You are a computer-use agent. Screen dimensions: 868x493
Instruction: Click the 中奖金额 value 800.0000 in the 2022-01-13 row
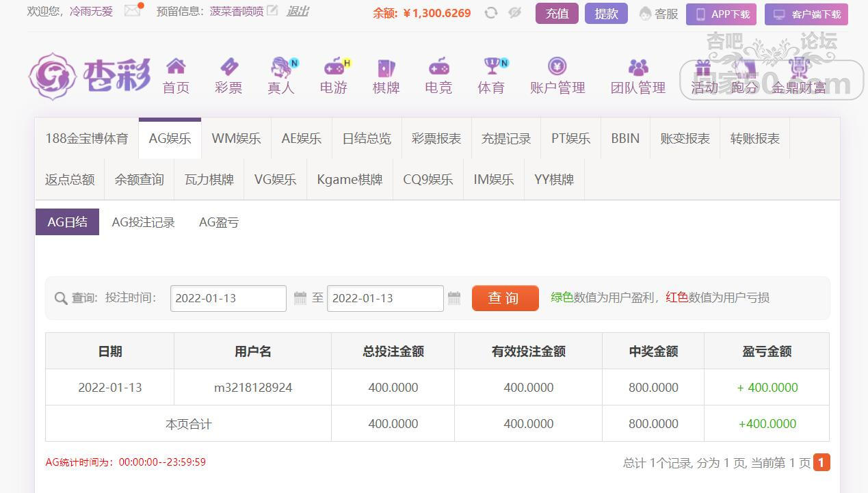(653, 387)
